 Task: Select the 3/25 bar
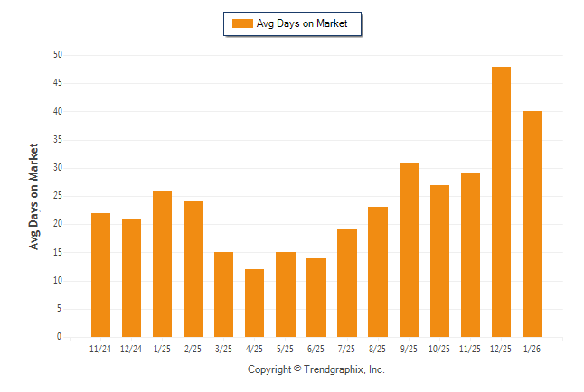224,294
